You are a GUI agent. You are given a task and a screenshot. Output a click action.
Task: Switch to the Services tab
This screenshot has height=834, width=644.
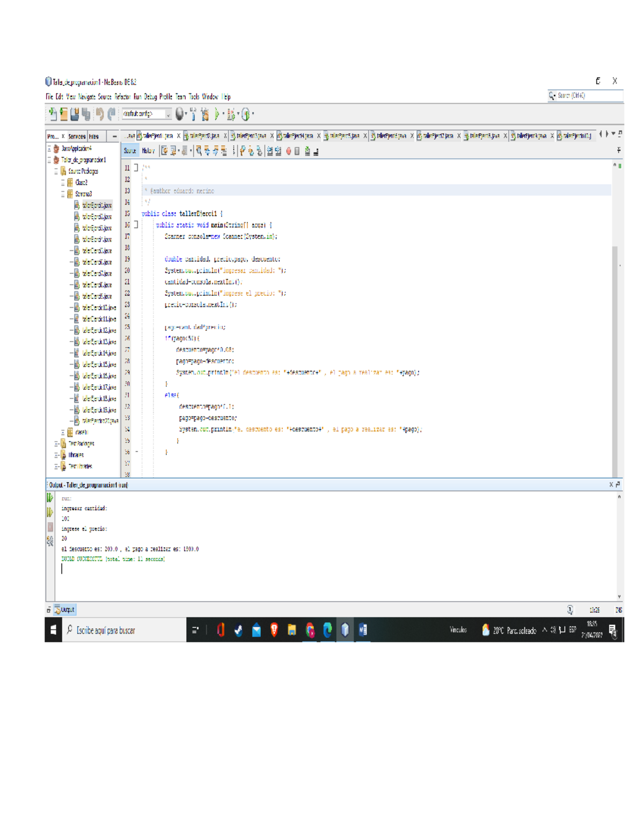tap(77, 136)
